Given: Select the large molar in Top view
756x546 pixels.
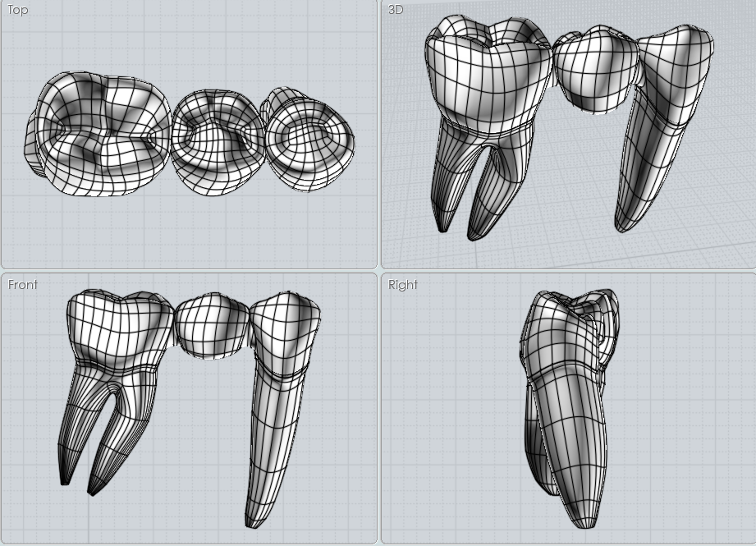Looking at the screenshot, I should tap(99, 134).
